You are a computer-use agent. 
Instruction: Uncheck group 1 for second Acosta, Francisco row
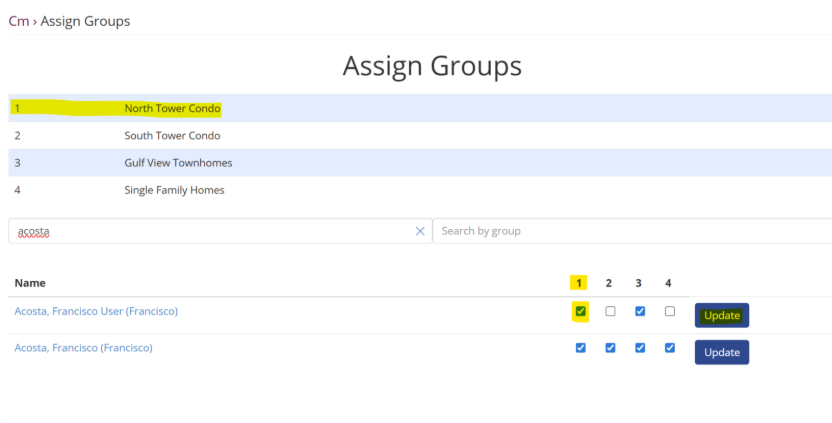tap(580, 348)
